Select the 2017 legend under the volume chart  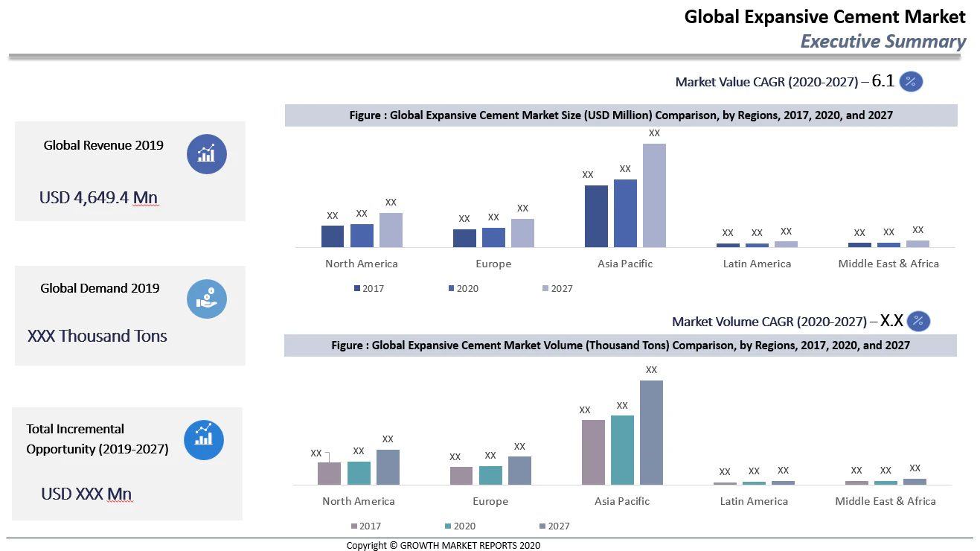(x=366, y=526)
